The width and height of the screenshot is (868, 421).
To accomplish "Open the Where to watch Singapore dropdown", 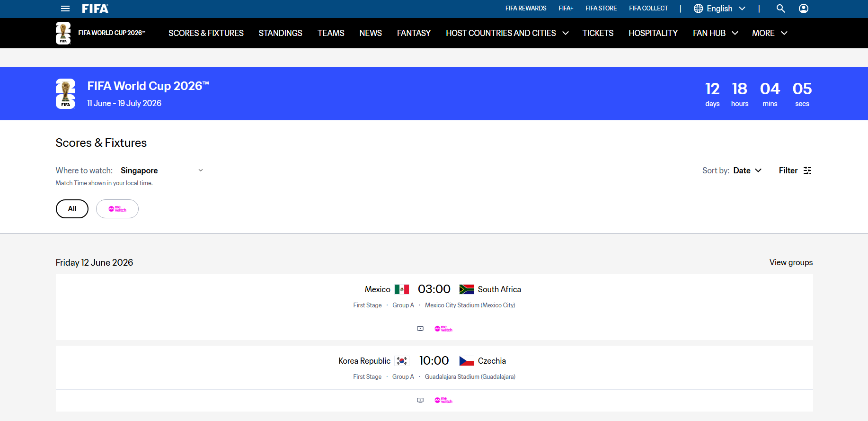I will click(162, 170).
